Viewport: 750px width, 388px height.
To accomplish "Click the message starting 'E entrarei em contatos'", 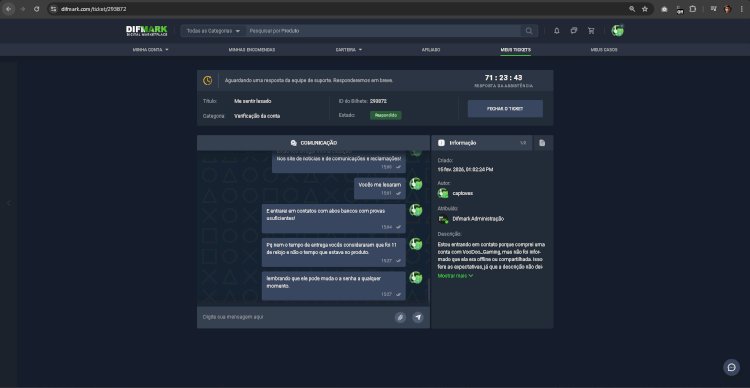I will pyautogui.click(x=333, y=219).
